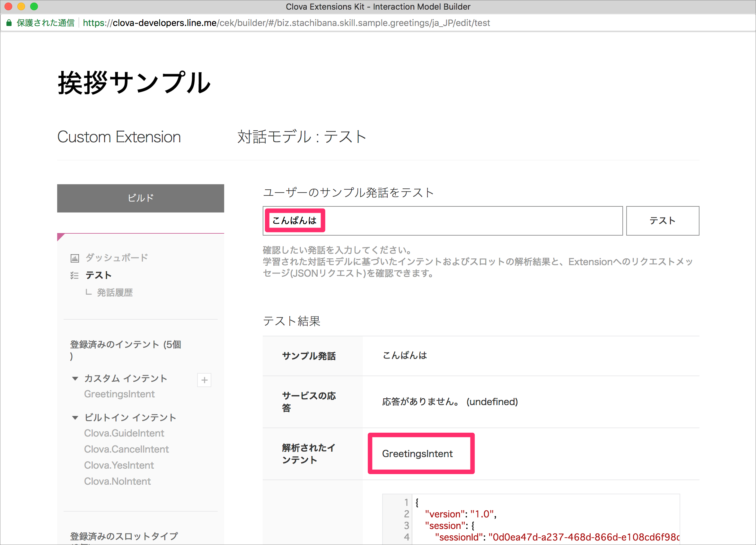Open Clova.CancelIntent

[126, 449]
